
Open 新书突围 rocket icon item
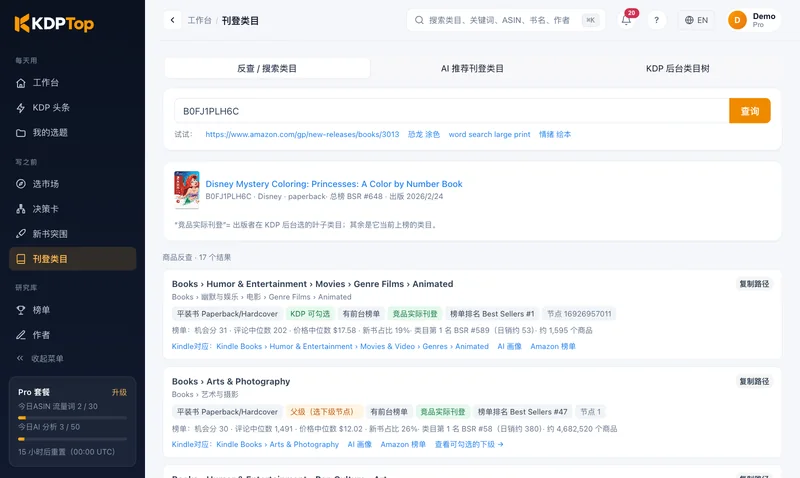[x=72, y=234]
